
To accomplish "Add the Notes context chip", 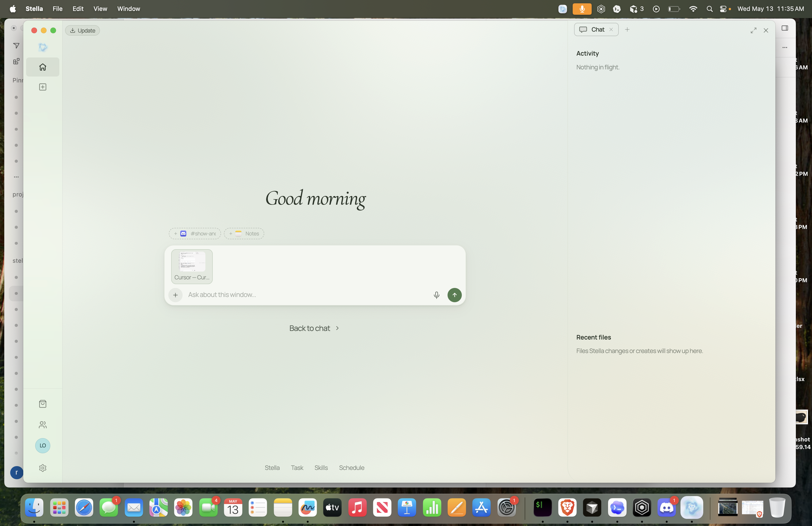I will coord(244,234).
